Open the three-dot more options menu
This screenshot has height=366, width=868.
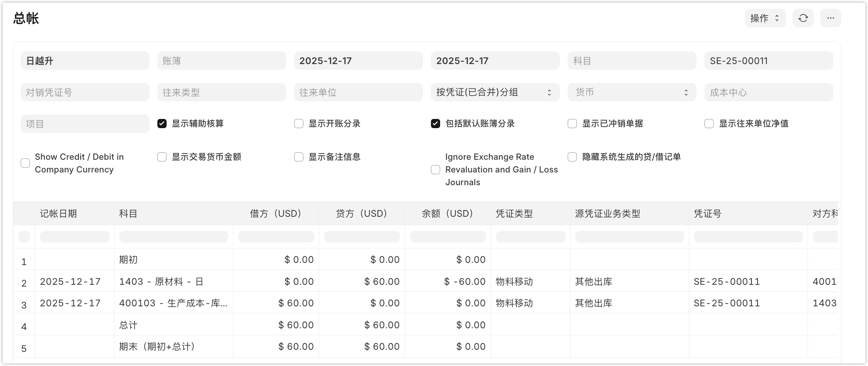point(830,18)
